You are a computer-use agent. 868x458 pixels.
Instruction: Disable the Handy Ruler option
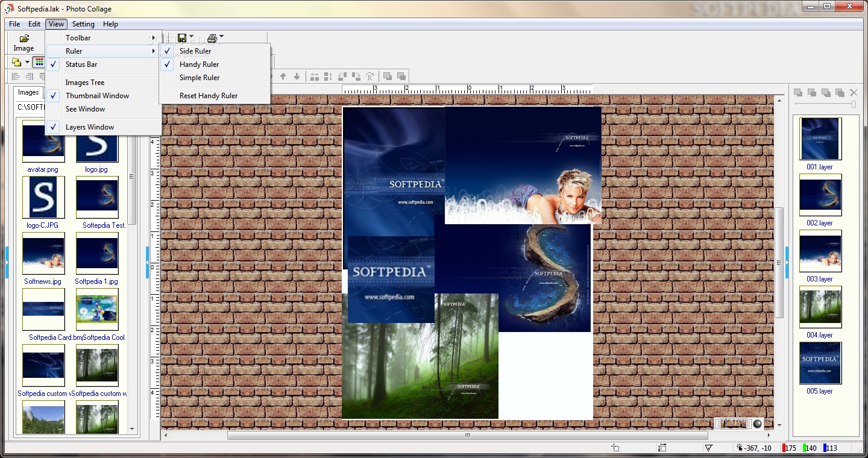point(215,64)
